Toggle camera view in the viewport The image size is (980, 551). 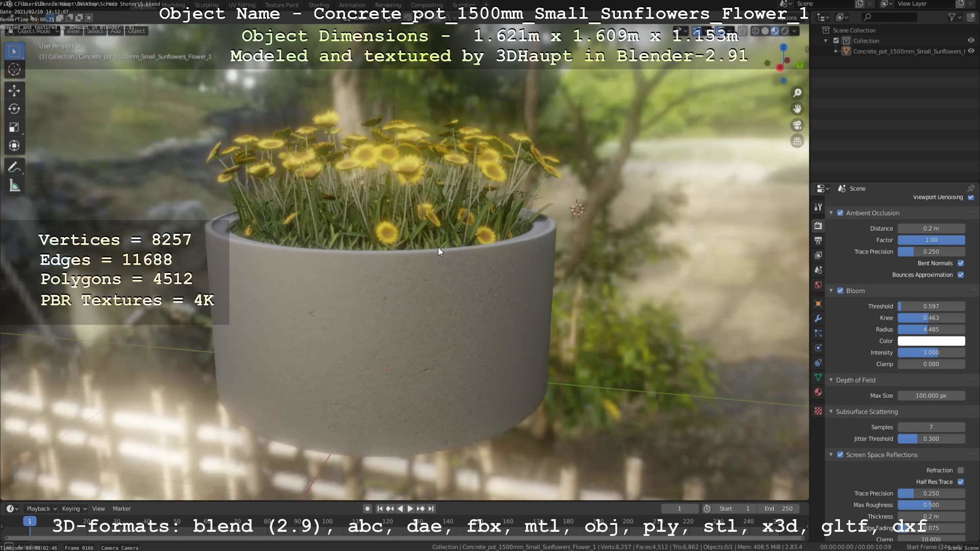pos(797,125)
